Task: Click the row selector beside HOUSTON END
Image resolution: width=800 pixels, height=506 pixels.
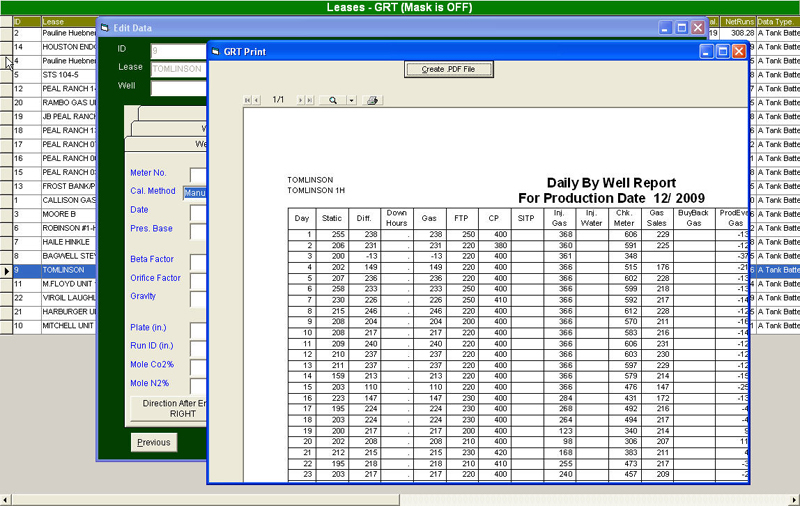Action: click(x=6, y=47)
